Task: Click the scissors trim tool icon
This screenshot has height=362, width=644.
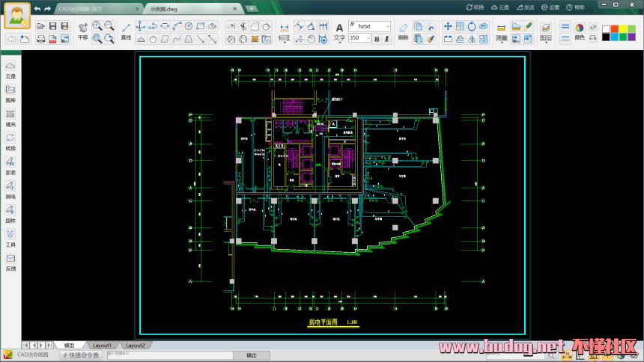Action: pyautogui.click(x=242, y=26)
